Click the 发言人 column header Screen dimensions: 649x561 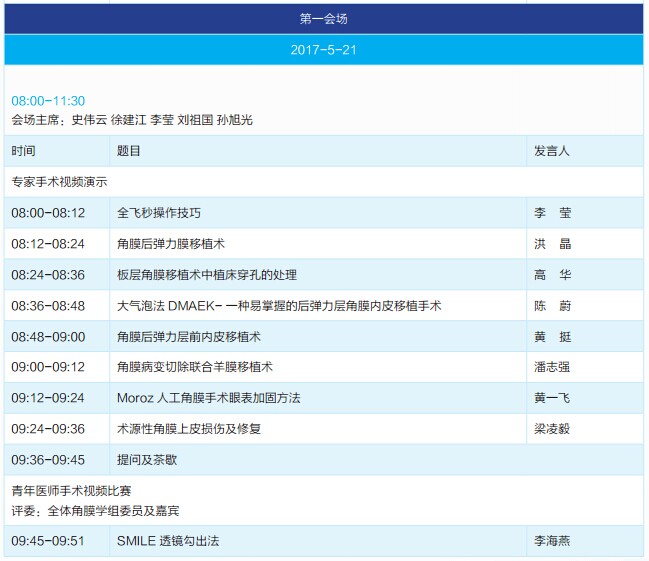click(x=552, y=151)
